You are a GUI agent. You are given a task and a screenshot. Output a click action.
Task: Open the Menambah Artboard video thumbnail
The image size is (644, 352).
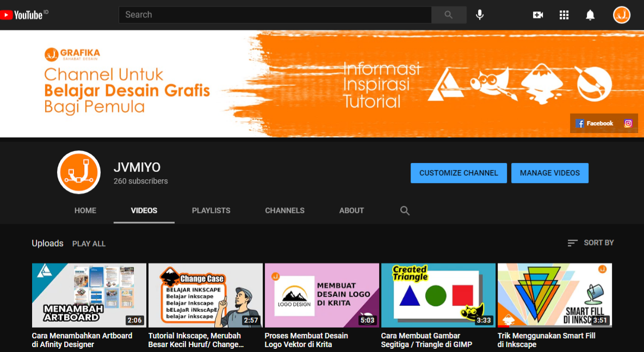click(x=89, y=295)
